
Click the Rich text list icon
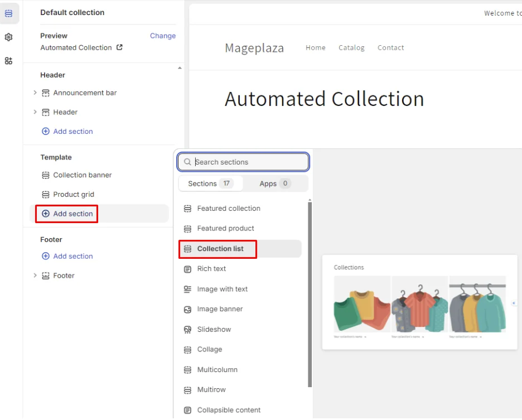[x=188, y=269]
